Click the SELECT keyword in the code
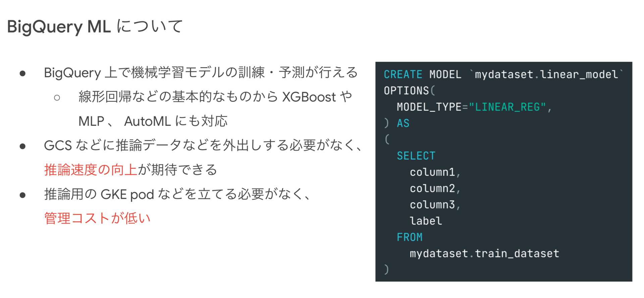The width and height of the screenshot is (644, 298). coord(416,156)
